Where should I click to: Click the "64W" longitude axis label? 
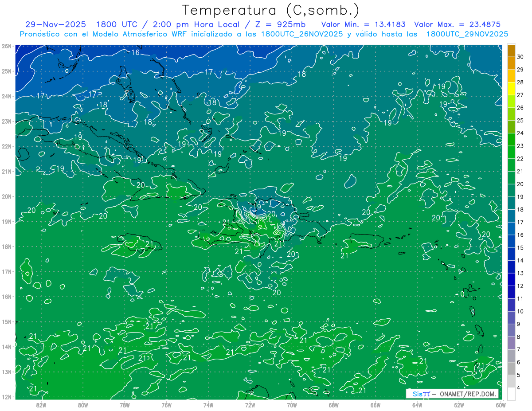(417, 405)
